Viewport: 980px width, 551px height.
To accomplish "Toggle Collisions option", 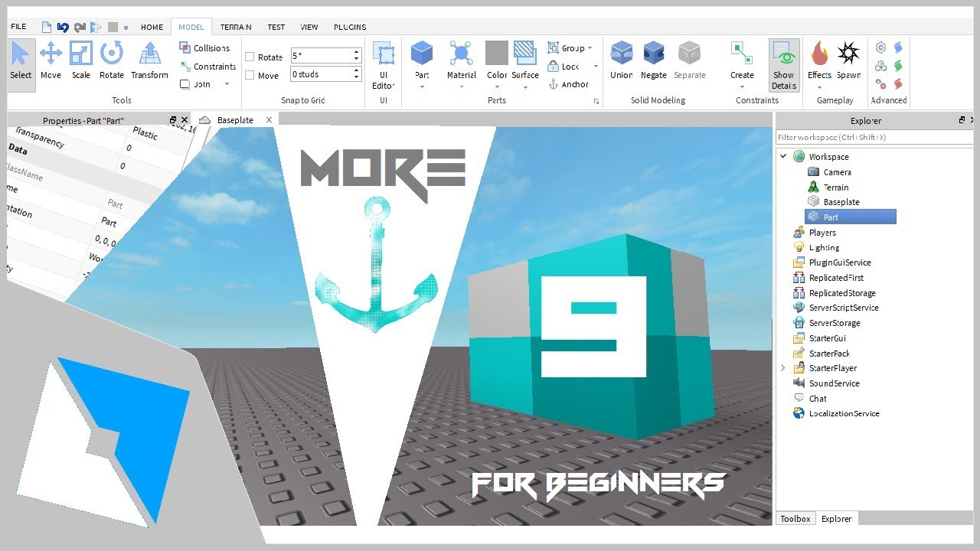I will tap(204, 48).
